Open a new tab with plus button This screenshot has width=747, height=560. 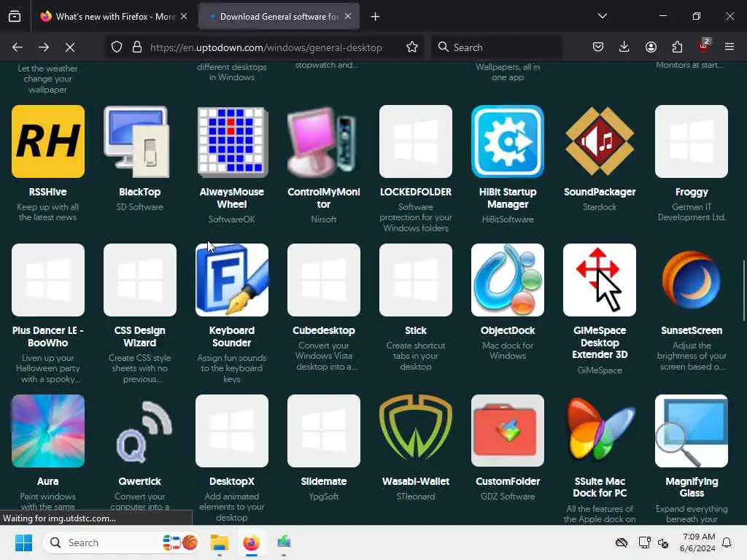pyautogui.click(x=376, y=17)
